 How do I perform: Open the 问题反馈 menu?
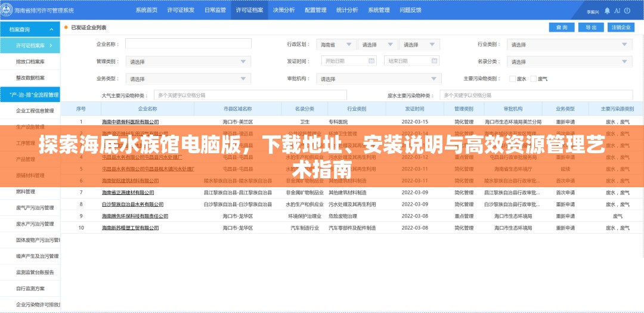point(410,10)
